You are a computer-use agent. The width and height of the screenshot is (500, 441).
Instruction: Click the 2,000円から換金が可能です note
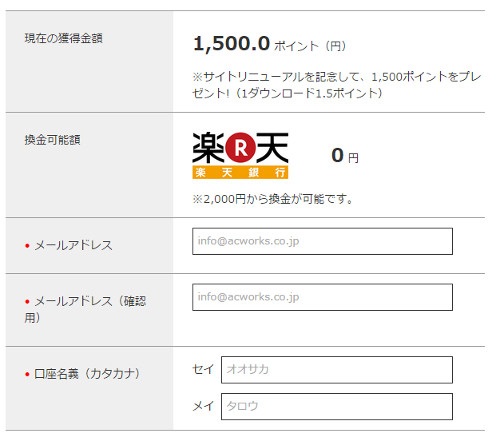[272, 199]
